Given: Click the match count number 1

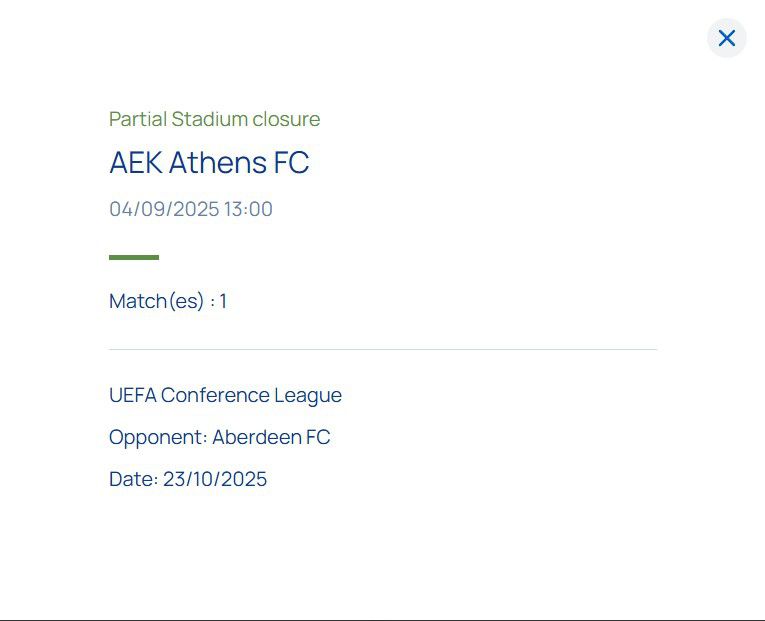Looking at the screenshot, I should [x=223, y=301].
